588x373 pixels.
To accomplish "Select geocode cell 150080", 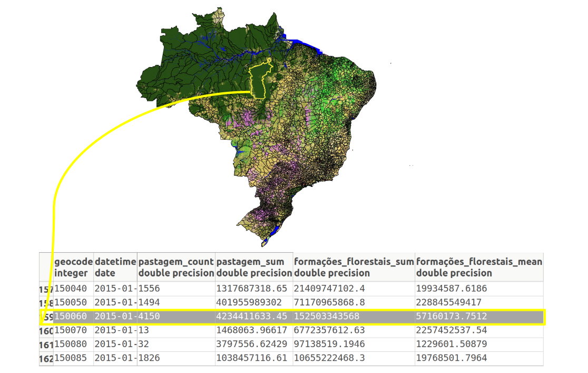I will point(71,344).
